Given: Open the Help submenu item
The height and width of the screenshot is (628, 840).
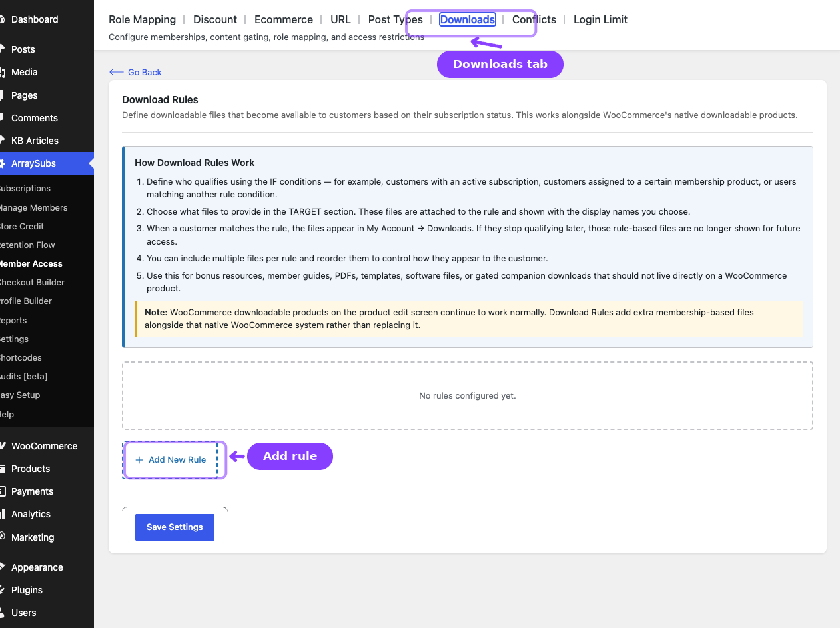Looking at the screenshot, I should pyautogui.click(x=7, y=414).
